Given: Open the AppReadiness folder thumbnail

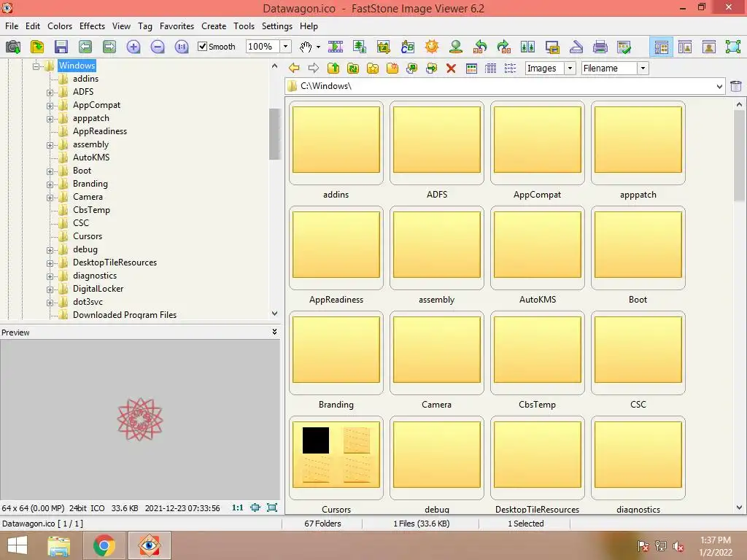Looking at the screenshot, I should coord(336,248).
